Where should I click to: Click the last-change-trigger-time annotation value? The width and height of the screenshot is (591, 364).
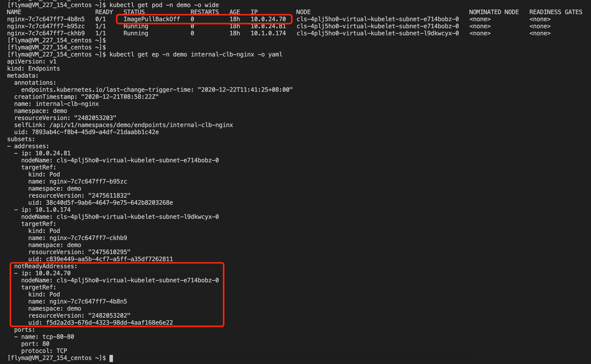pos(245,90)
